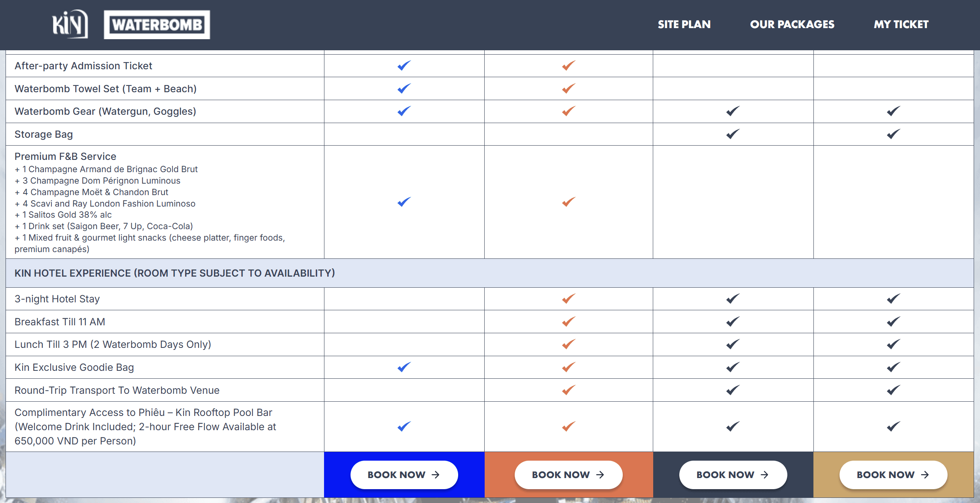Click the orange checkmark for Waterbomb Towel Set
The width and height of the screenshot is (980, 503).
569,89
